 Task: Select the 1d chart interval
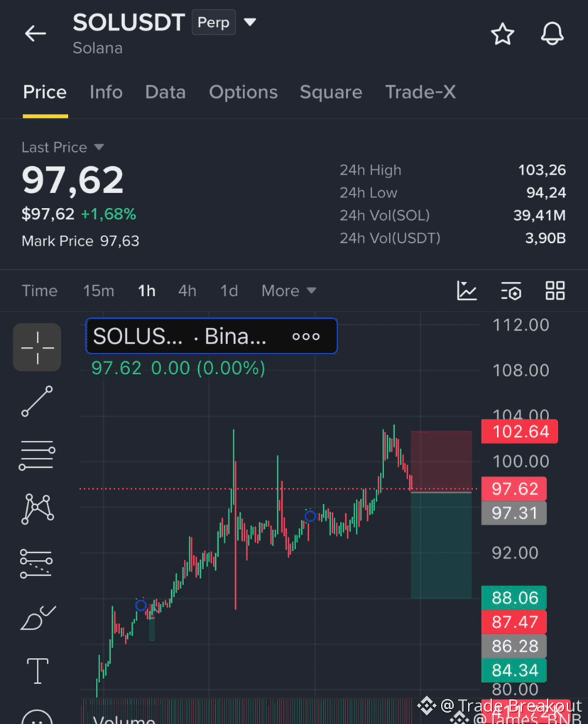(x=229, y=291)
